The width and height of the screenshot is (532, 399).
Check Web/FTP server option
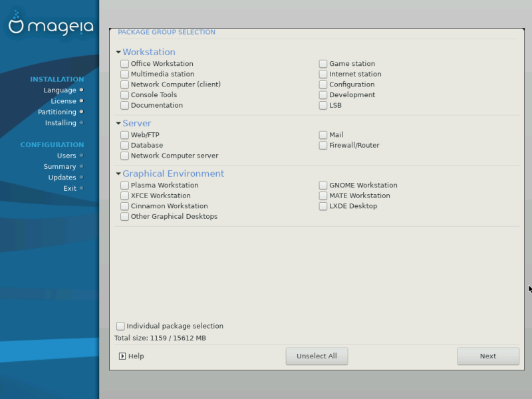tap(124, 135)
